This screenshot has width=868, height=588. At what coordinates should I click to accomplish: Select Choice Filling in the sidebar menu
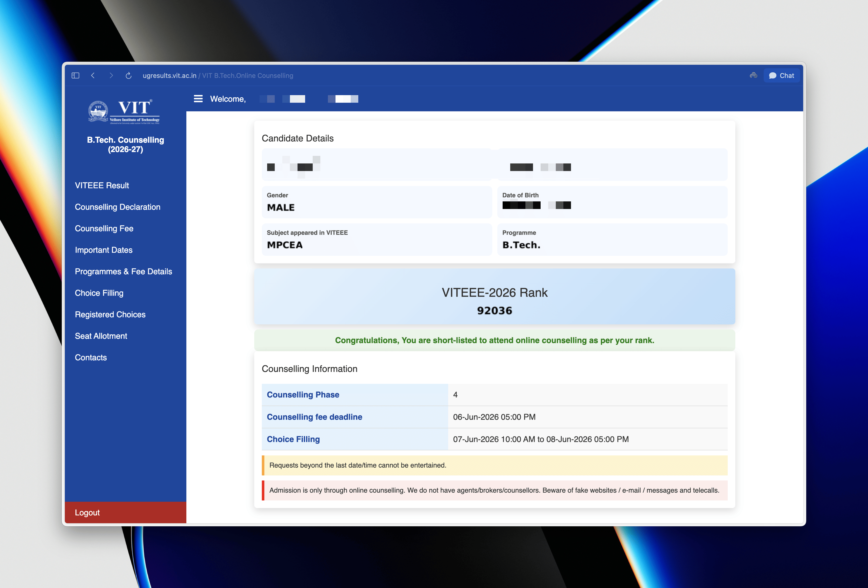[99, 293]
